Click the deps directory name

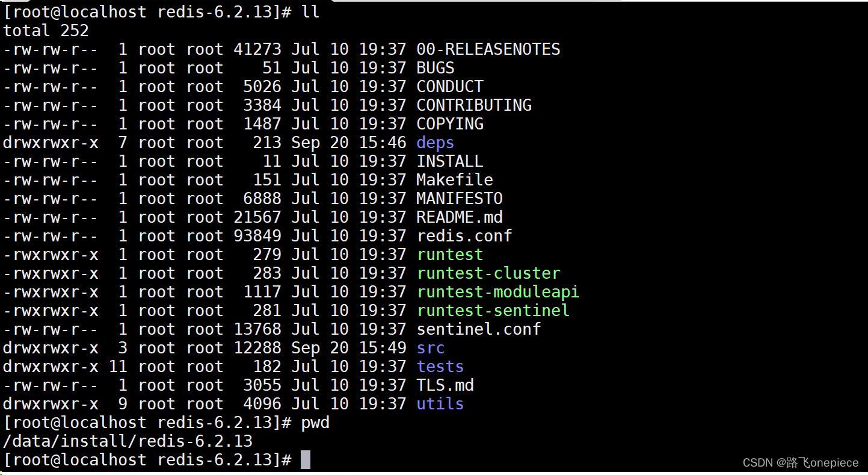click(x=435, y=143)
